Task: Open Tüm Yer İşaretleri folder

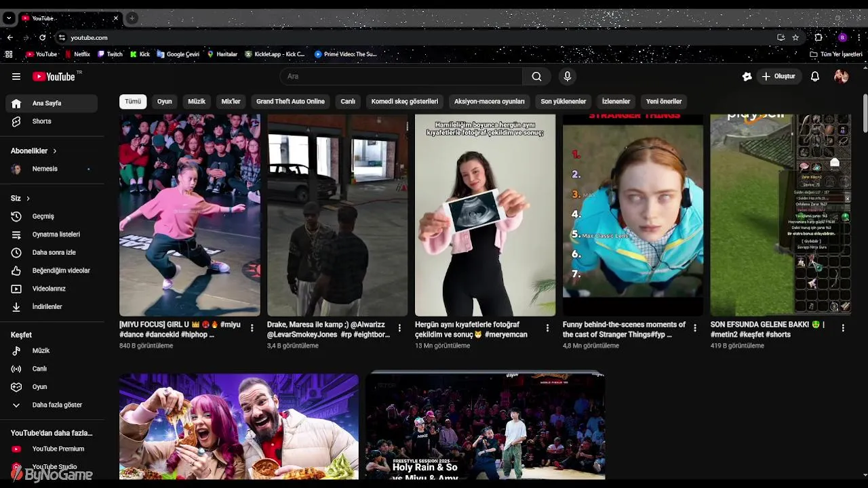Action: 836,54
